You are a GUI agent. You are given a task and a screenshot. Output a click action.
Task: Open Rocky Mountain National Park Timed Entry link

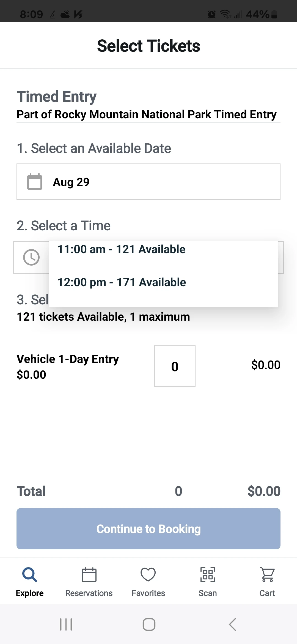point(147,114)
